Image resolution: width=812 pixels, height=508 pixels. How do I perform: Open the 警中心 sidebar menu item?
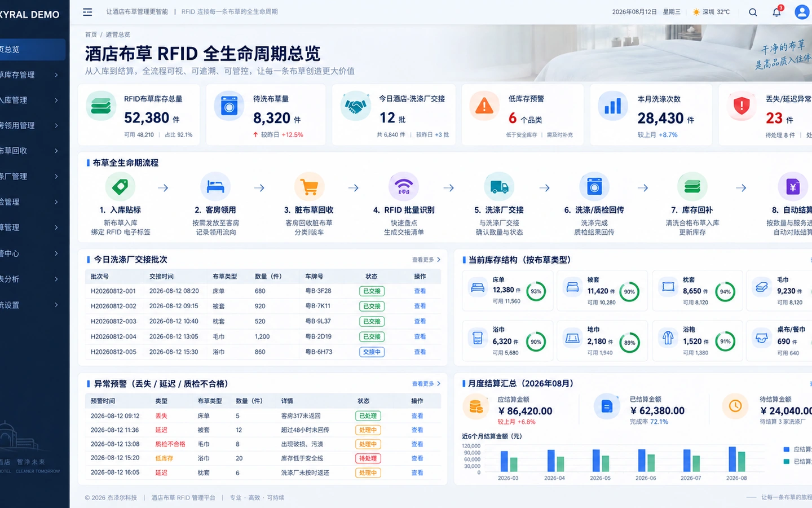33,253
